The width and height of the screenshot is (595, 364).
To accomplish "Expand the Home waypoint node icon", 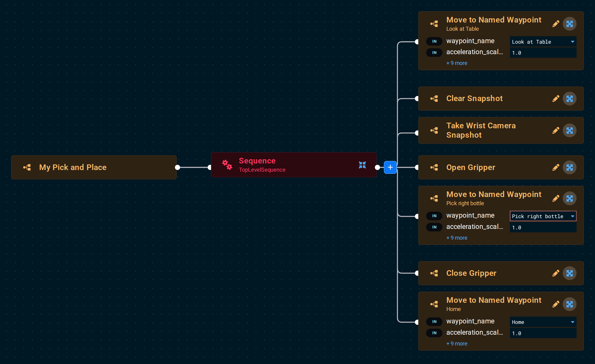I will point(569,304).
